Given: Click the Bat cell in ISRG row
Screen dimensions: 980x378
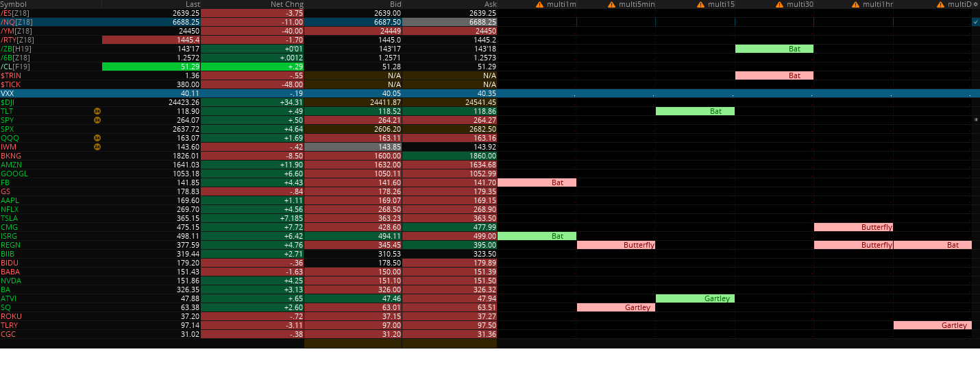Looking at the screenshot, I should [x=537, y=236].
